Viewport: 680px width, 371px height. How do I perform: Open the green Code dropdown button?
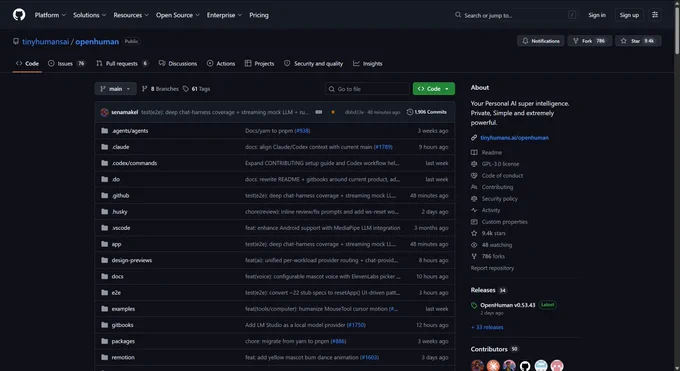(434, 89)
